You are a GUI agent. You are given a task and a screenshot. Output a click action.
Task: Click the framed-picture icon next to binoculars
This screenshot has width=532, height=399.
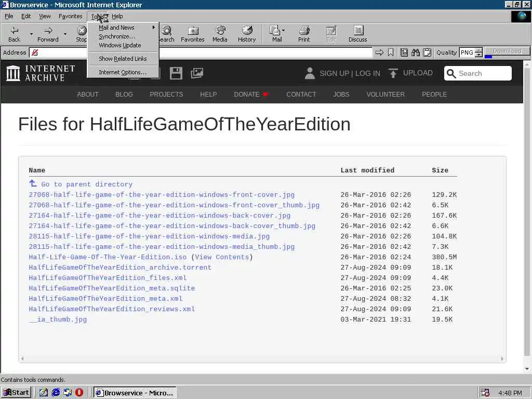pos(404,52)
